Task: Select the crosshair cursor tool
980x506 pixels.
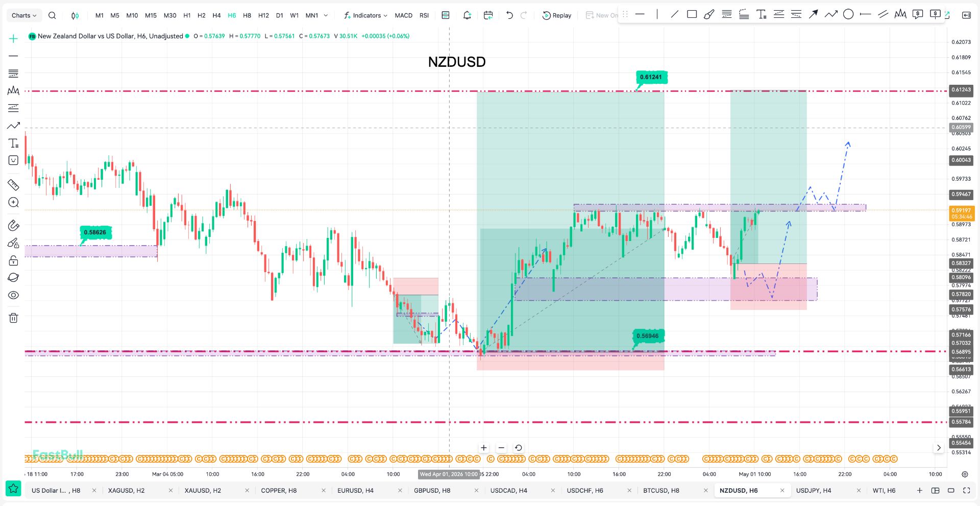Action: click(x=13, y=39)
